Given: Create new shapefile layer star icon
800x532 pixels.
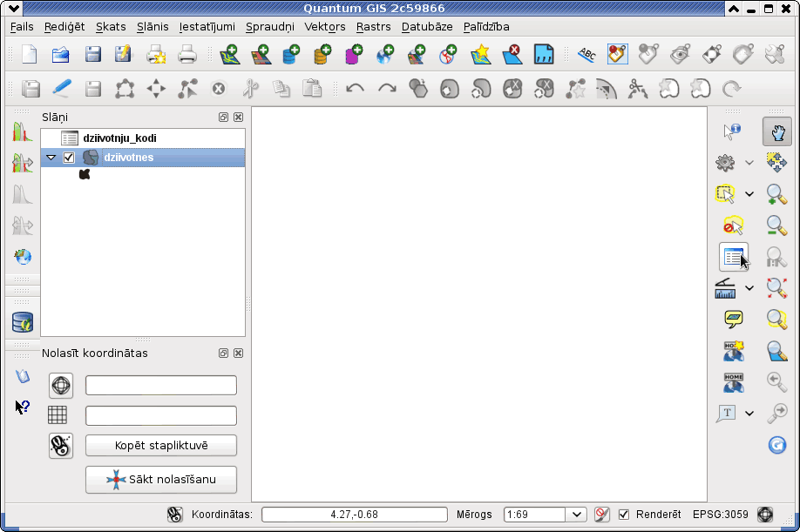Looking at the screenshot, I should [481, 54].
